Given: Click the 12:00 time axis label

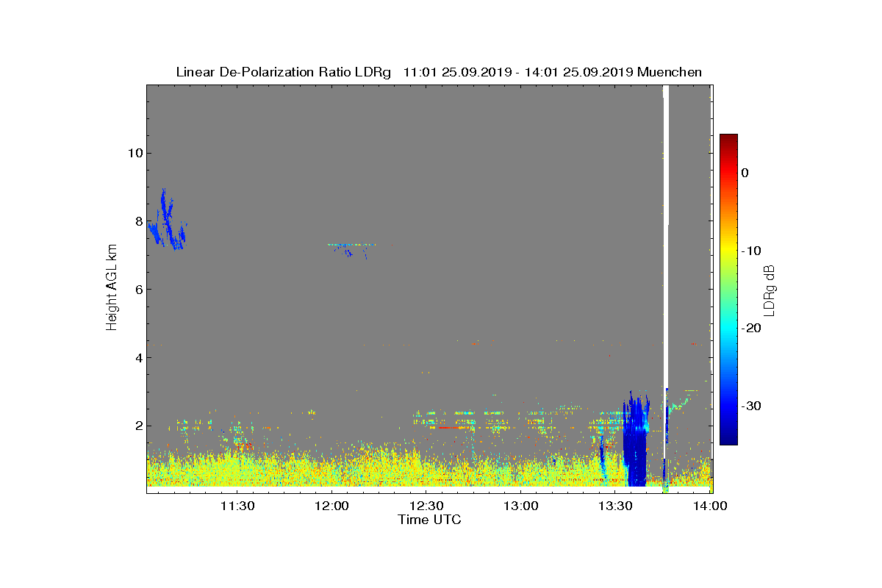Looking at the screenshot, I should coord(331,506).
